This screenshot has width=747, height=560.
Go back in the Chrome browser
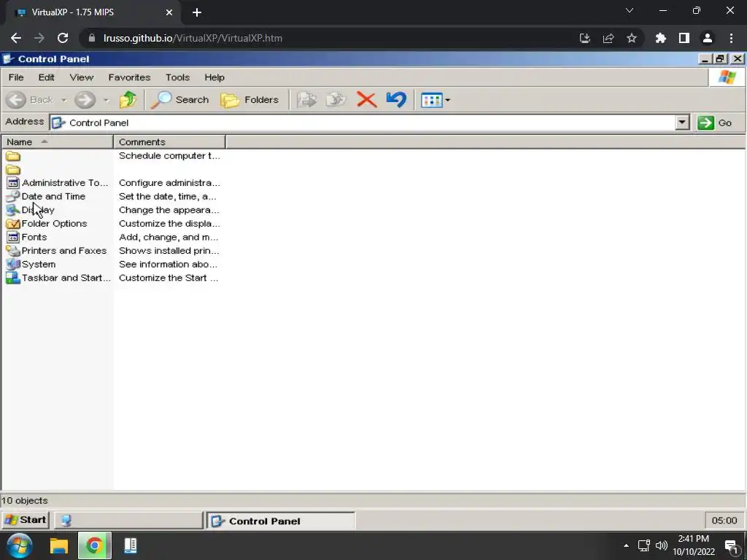pyautogui.click(x=16, y=38)
